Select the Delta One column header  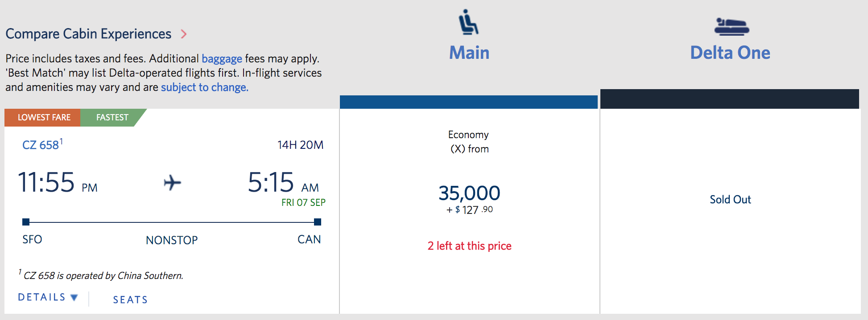(x=730, y=53)
